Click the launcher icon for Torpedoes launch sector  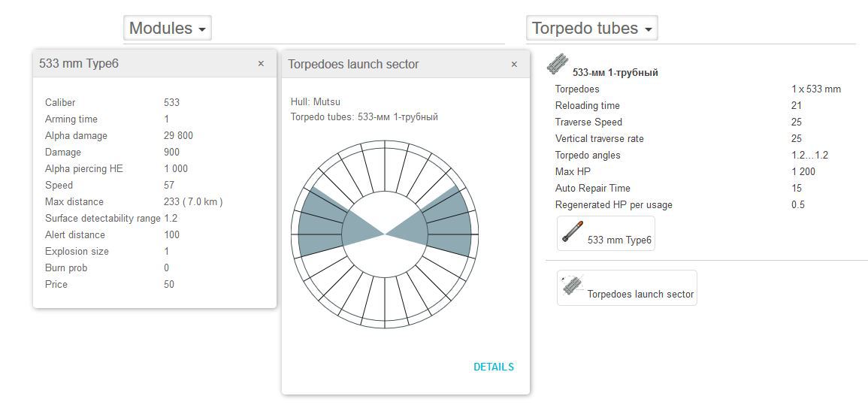(573, 286)
